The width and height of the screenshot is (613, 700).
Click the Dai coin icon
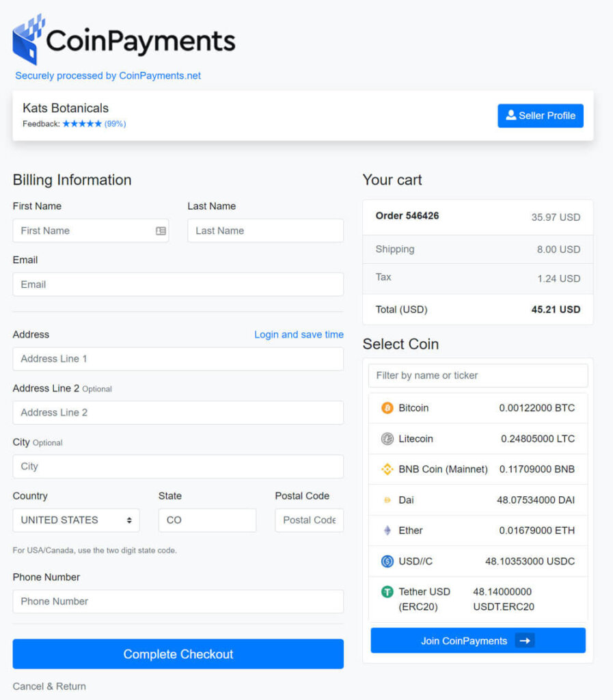387,500
